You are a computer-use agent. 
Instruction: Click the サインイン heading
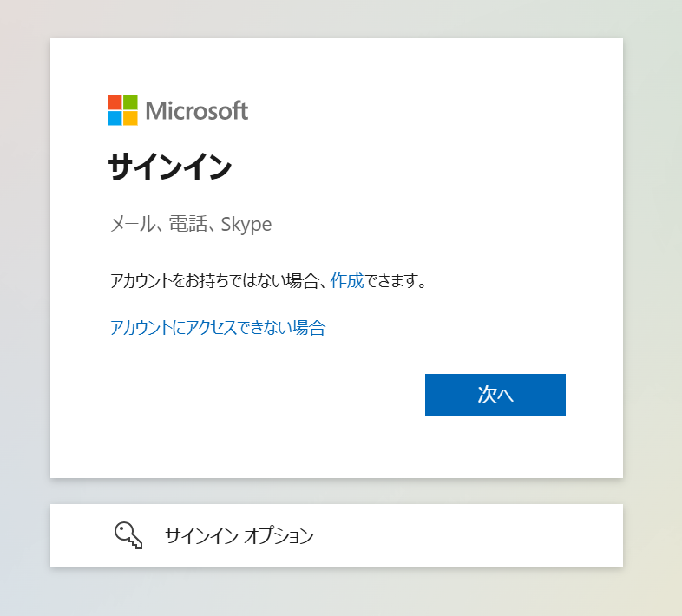point(170,167)
